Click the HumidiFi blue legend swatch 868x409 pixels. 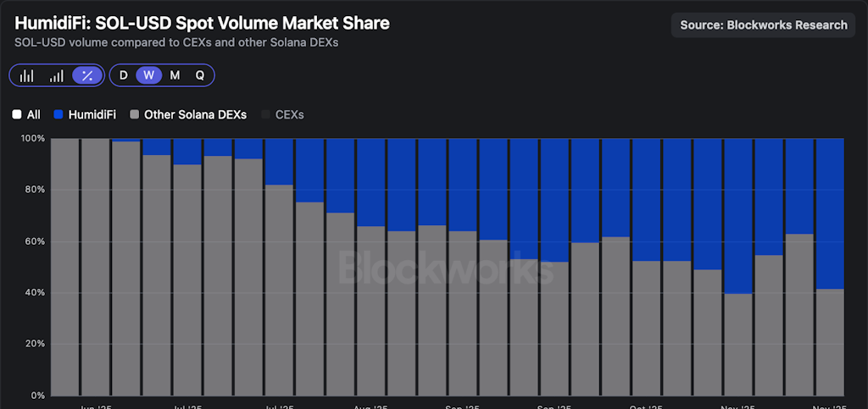coord(58,115)
